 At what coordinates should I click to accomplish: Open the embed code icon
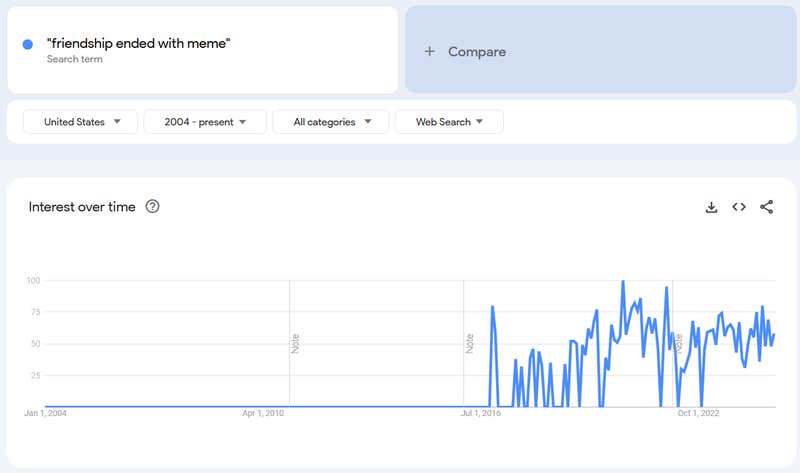pos(739,207)
